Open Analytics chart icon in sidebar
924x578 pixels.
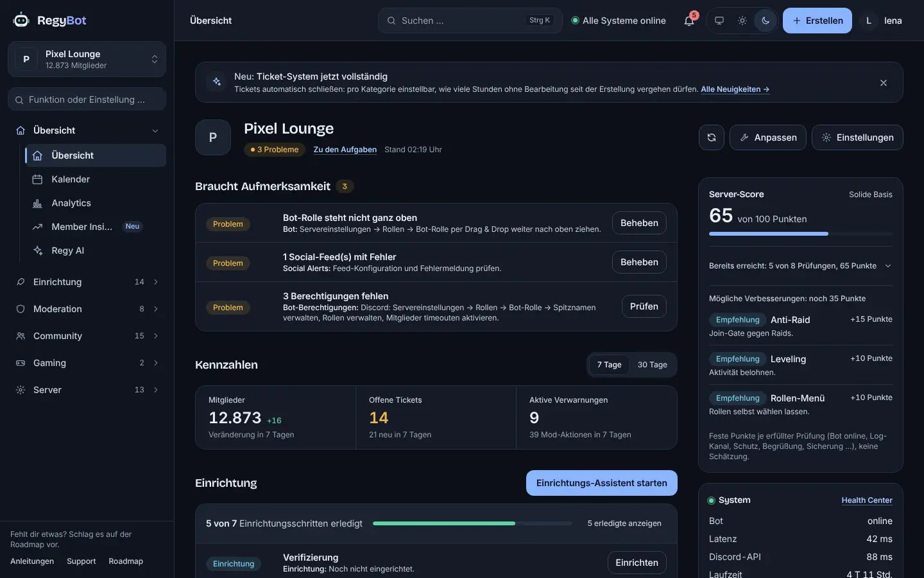37,203
